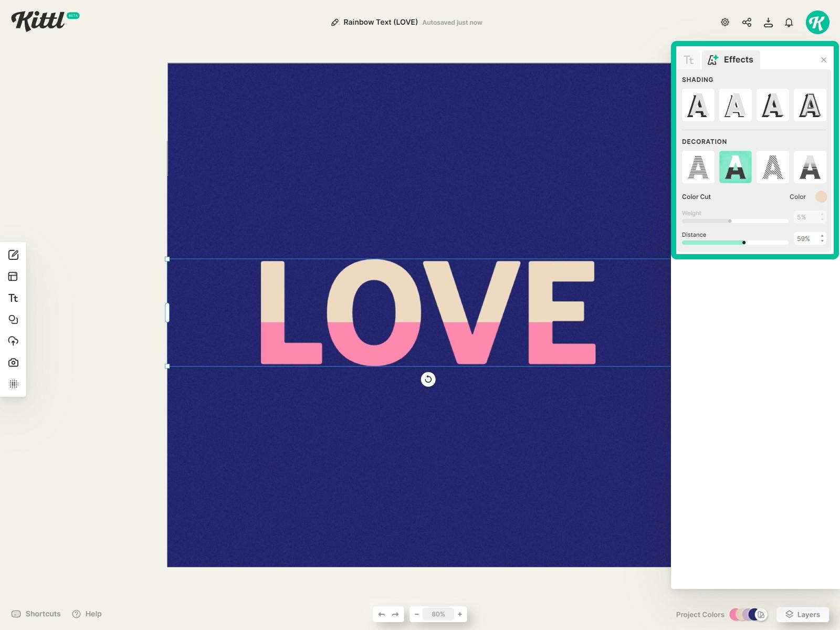This screenshot has width=840, height=630.
Task: Open the Textures grid tool
Action: 14,384
